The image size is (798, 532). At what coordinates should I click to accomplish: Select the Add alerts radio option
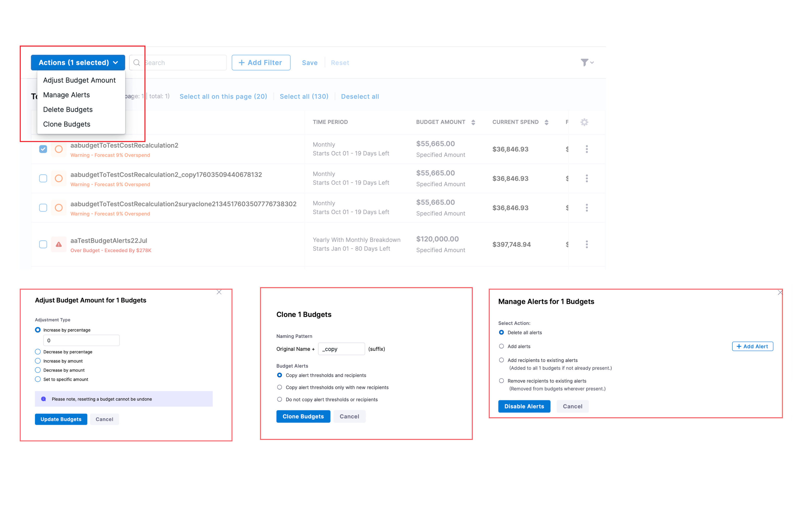coord(501,346)
